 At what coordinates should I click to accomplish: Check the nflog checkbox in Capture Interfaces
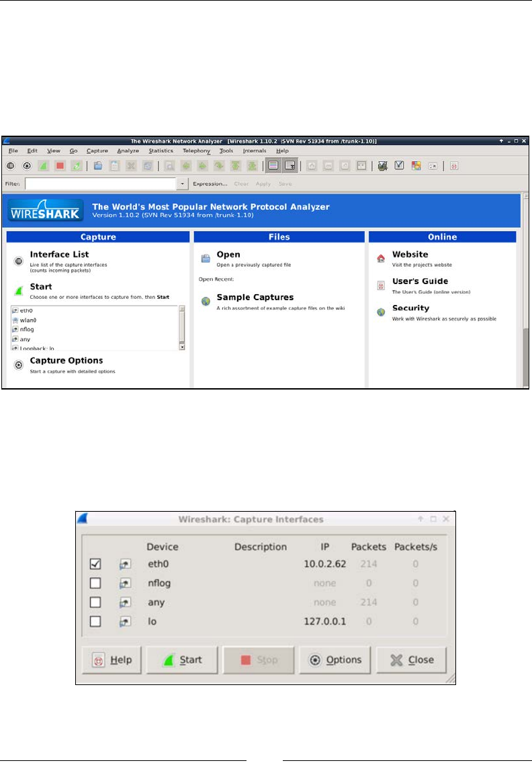click(x=95, y=583)
